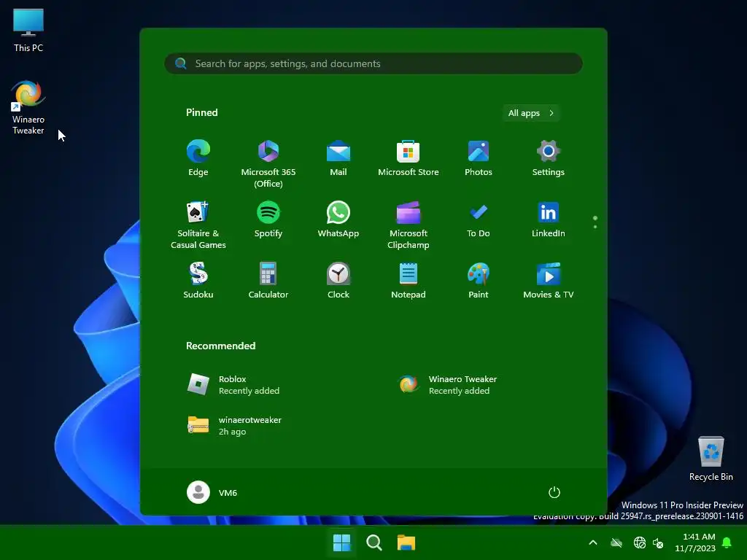Open File Explorer from the taskbar

tap(406, 542)
